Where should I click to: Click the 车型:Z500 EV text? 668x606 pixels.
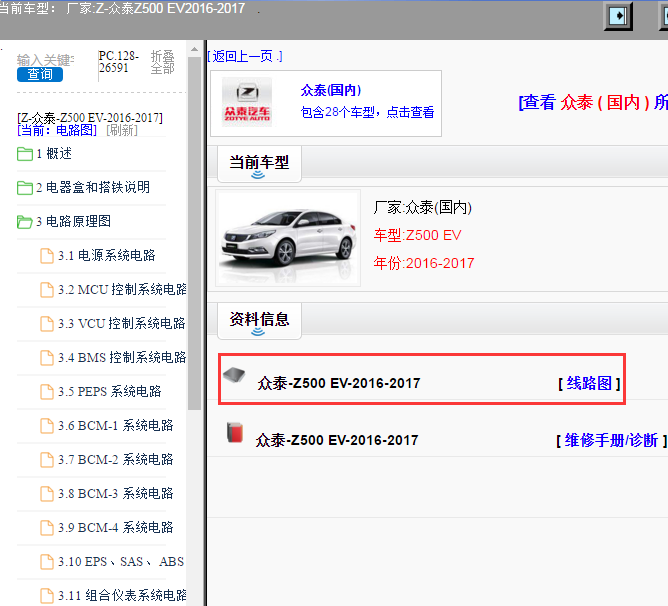click(418, 235)
